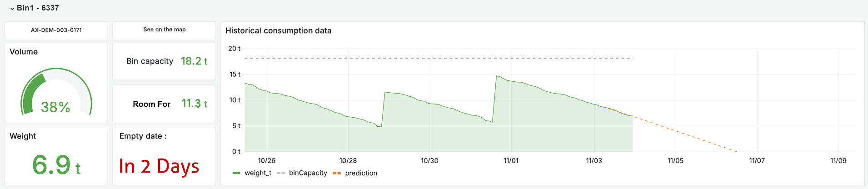This screenshot has width=868, height=189.
Task: Open the Historical consumption data panel title menu
Action: coord(278,31)
